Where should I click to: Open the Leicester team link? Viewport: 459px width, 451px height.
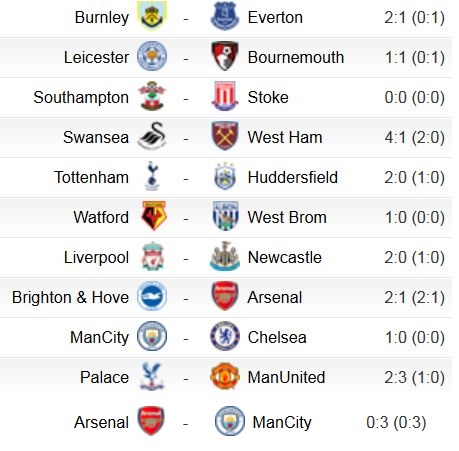(96, 57)
